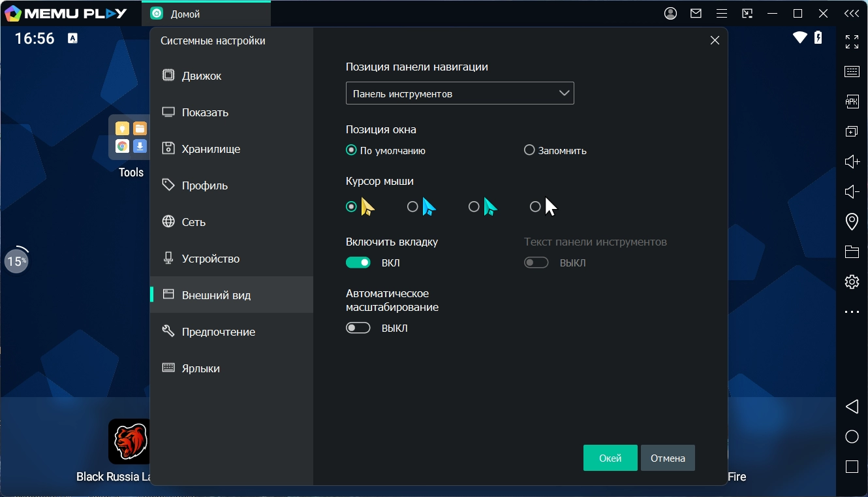Enter fullscreen using the four-arrows icon

pos(852,42)
